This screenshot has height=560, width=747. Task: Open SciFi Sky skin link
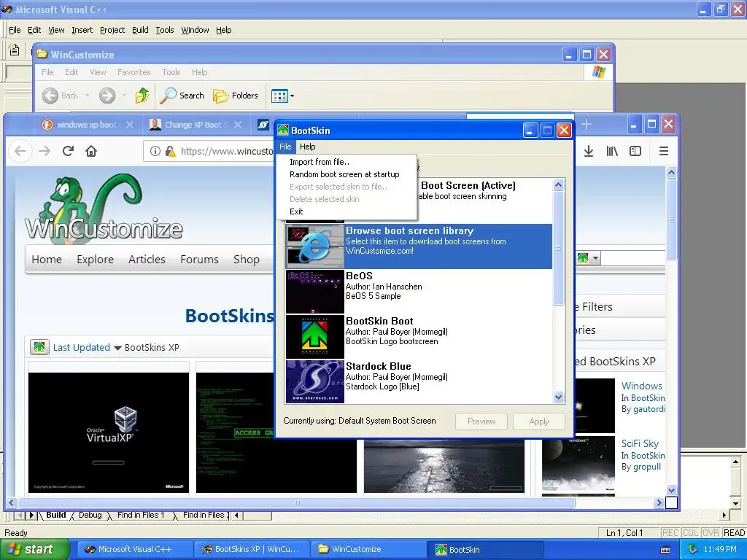(639, 443)
